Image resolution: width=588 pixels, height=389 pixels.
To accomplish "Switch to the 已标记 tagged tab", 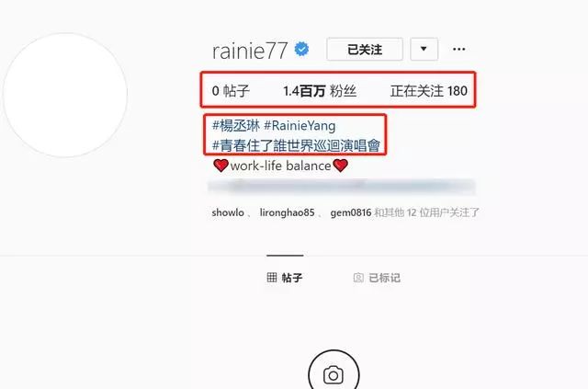I will click(377, 278).
